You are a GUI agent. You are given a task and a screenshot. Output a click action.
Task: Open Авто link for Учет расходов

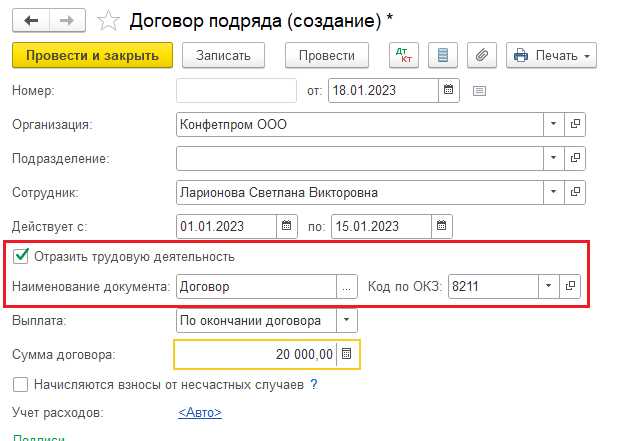[x=200, y=412]
